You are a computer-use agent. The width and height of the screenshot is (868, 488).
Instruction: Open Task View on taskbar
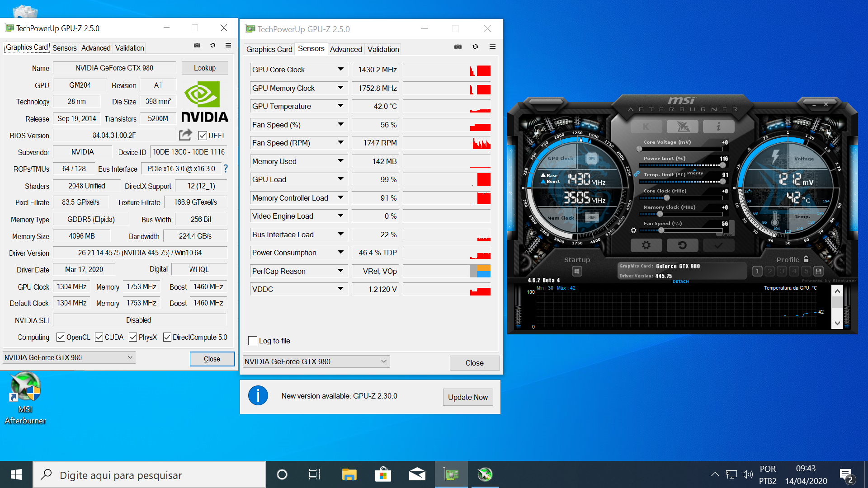tap(315, 474)
